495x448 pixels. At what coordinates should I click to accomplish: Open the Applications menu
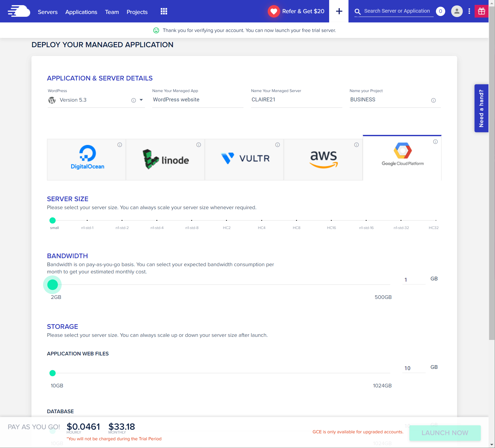point(81,12)
